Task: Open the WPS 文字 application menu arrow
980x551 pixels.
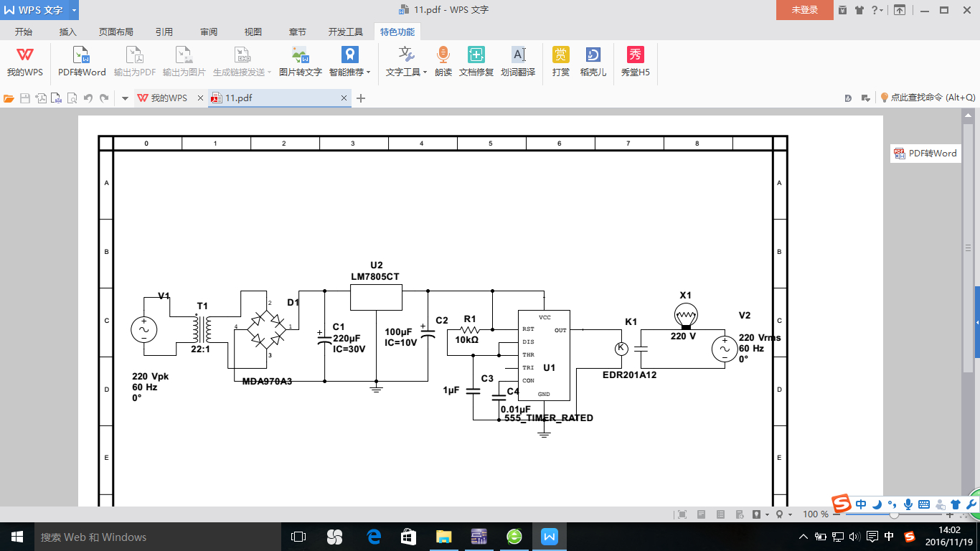Action: 74,10
